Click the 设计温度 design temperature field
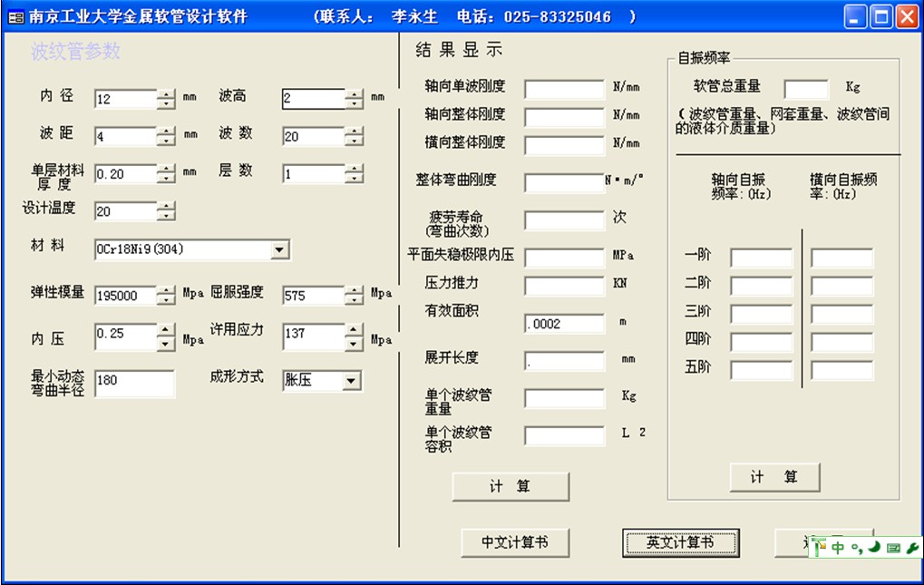Screen dimensions: 924x585 [x=125, y=211]
